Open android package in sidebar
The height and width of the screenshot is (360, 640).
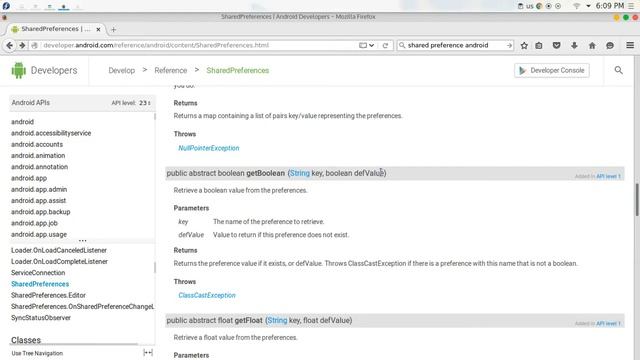[22, 122]
